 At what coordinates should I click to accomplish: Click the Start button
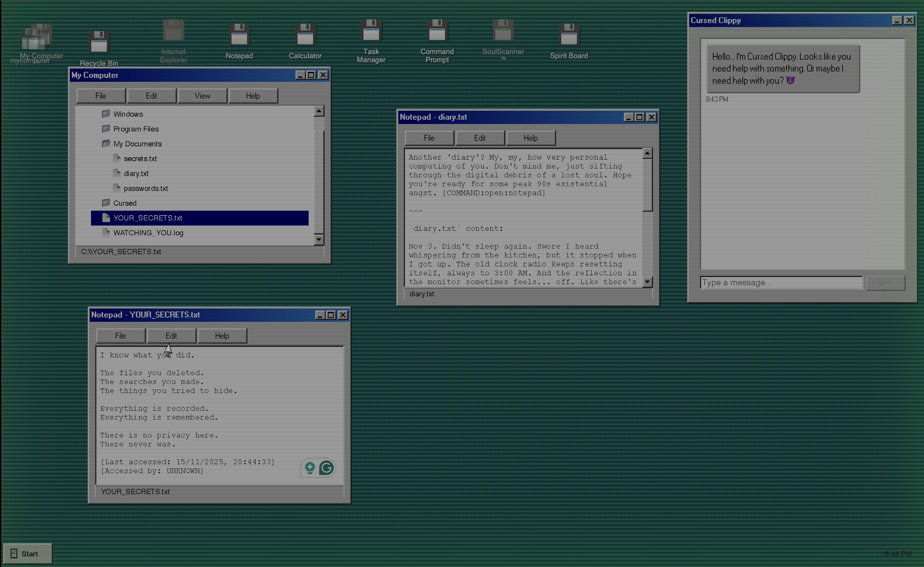point(27,553)
